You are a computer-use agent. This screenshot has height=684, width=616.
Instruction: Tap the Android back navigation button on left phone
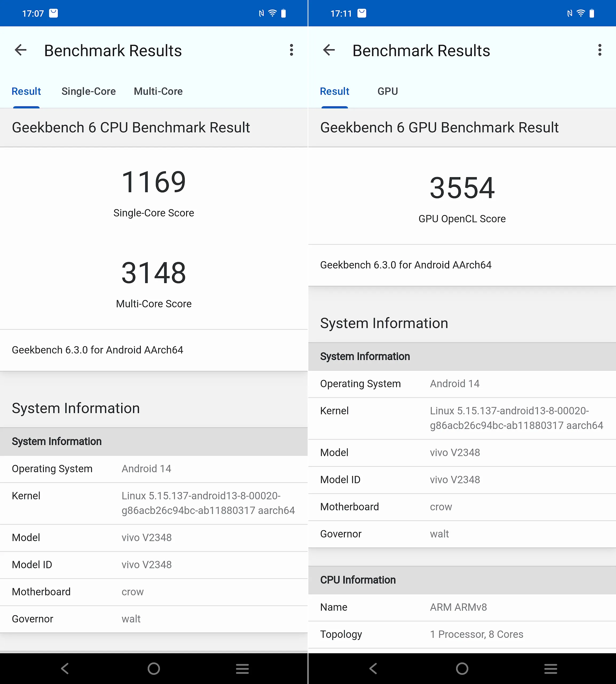click(65, 669)
